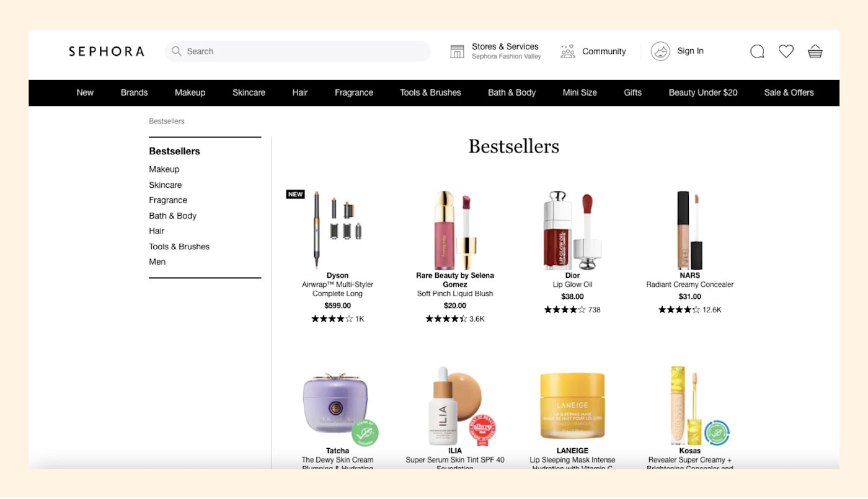The width and height of the screenshot is (868, 499).
Task: Open the Skincare navigation menu
Action: pos(249,92)
